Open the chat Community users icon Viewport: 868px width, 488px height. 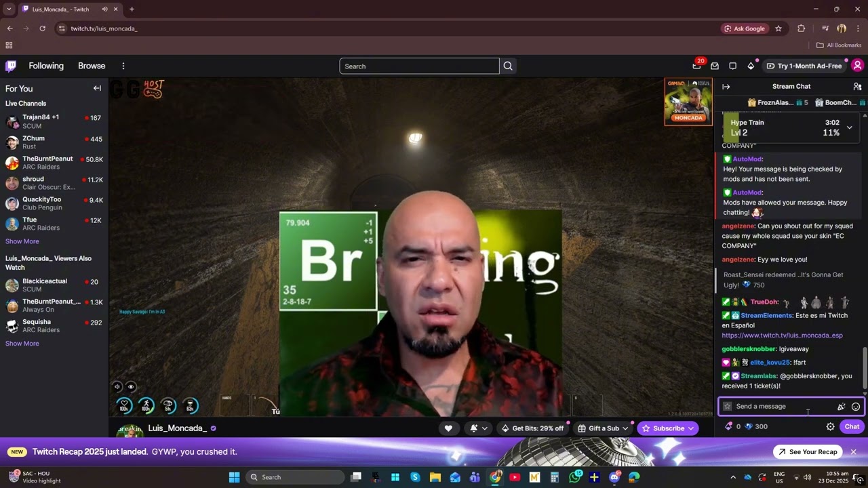pos(857,87)
